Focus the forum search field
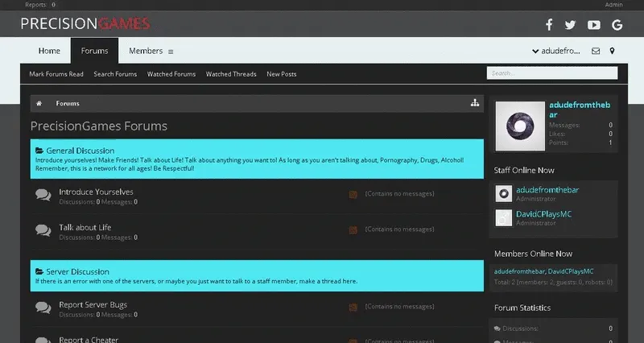 point(552,73)
